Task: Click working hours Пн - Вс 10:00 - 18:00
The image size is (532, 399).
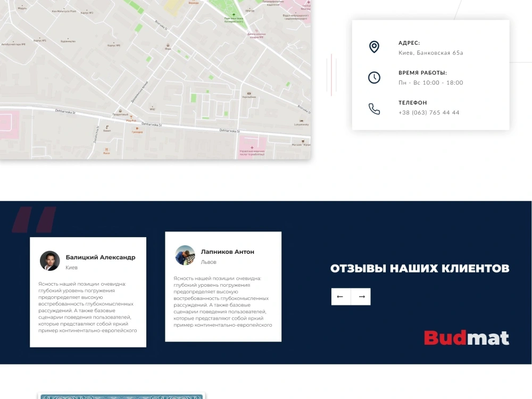Action: coord(430,83)
